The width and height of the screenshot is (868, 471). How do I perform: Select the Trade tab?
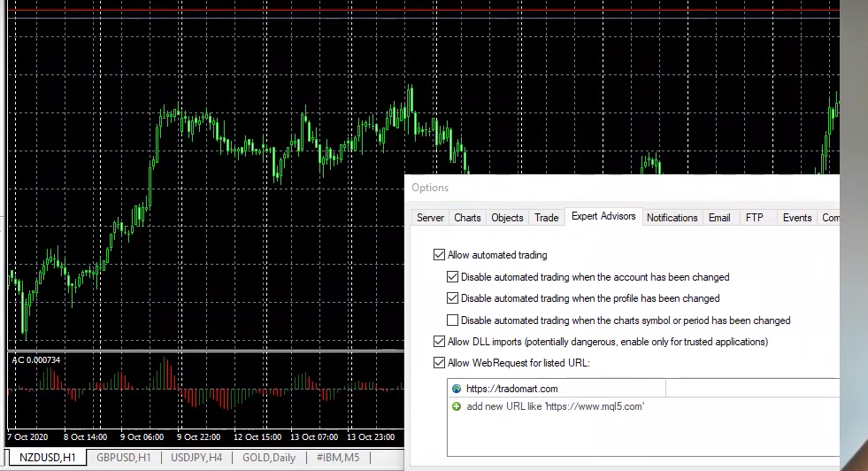pos(546,218)
